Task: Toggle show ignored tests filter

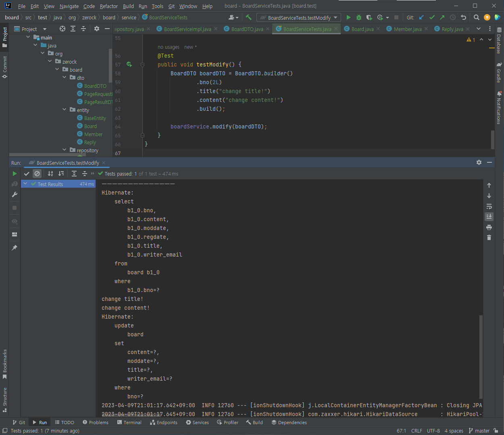Action: [37, 174]
